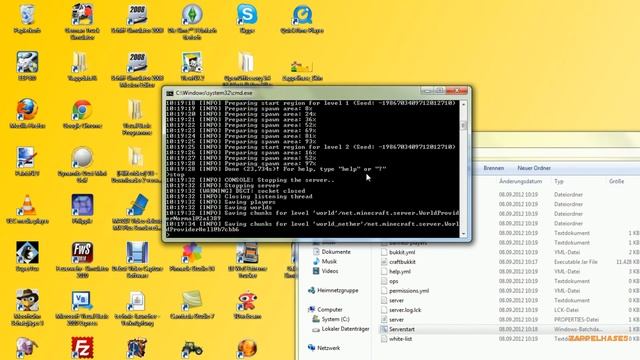Screen dimensions: 640x360
Task: Select the ops text document
Action: 393,281
